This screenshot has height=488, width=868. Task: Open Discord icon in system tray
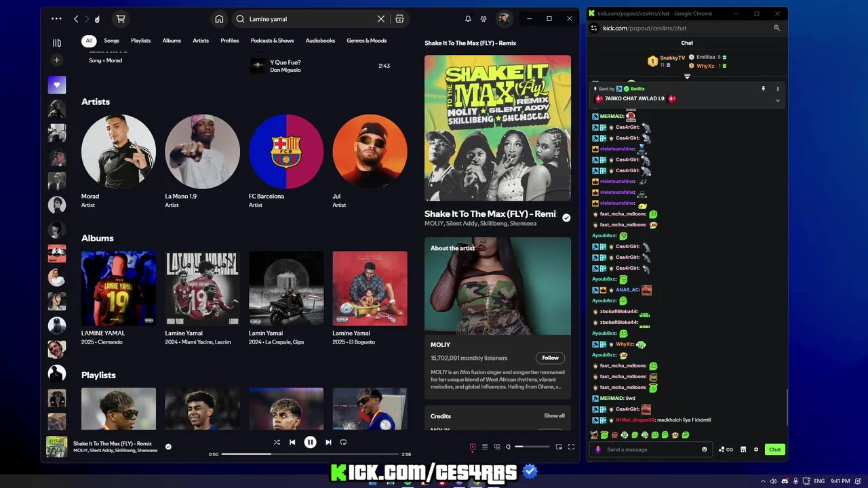(x=785, y=481)
